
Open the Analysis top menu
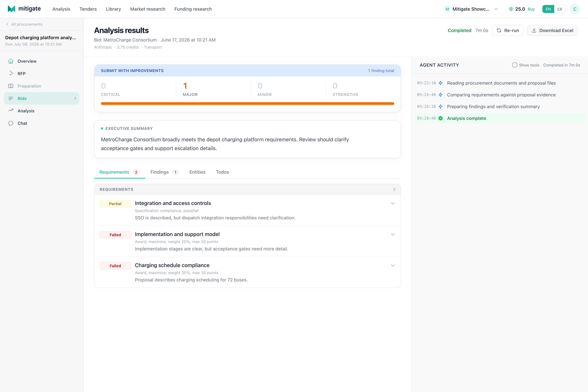(x=61, y=9)
